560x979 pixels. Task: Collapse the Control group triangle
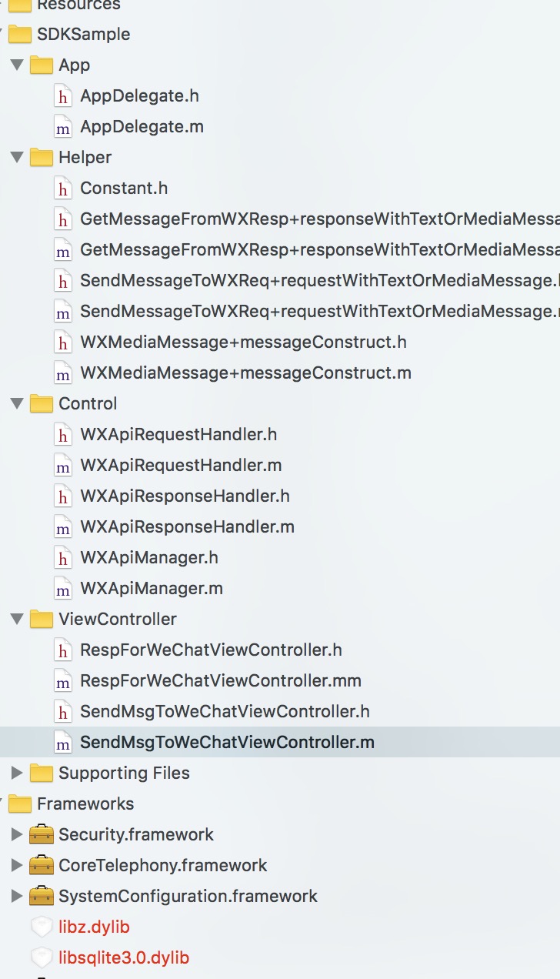coord(17,403)
